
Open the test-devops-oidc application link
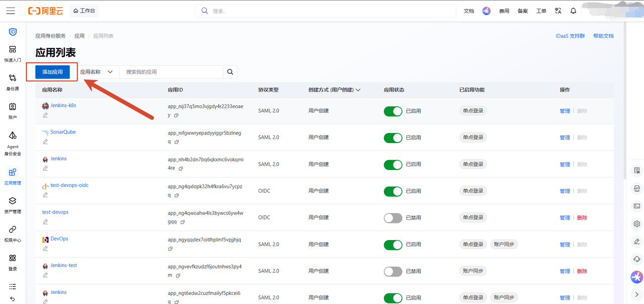pos(69,185)
